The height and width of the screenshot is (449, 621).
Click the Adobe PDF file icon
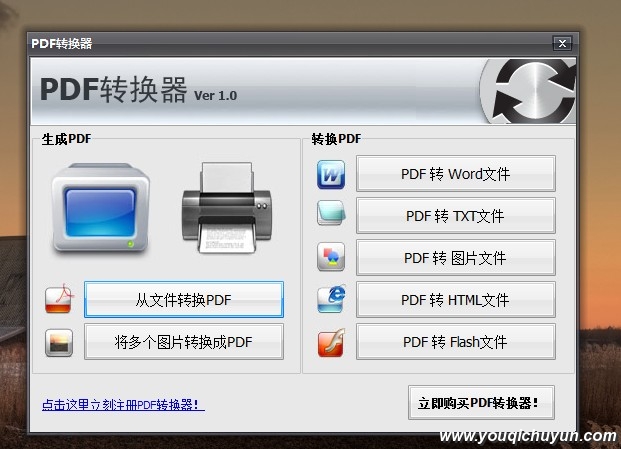[59, 298]
